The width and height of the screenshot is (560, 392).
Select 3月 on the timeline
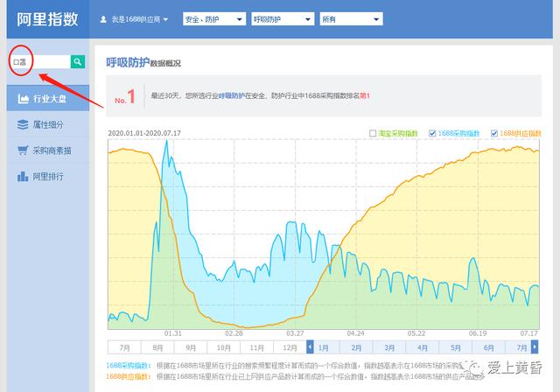pyautogui.click(x=389, y=347)
